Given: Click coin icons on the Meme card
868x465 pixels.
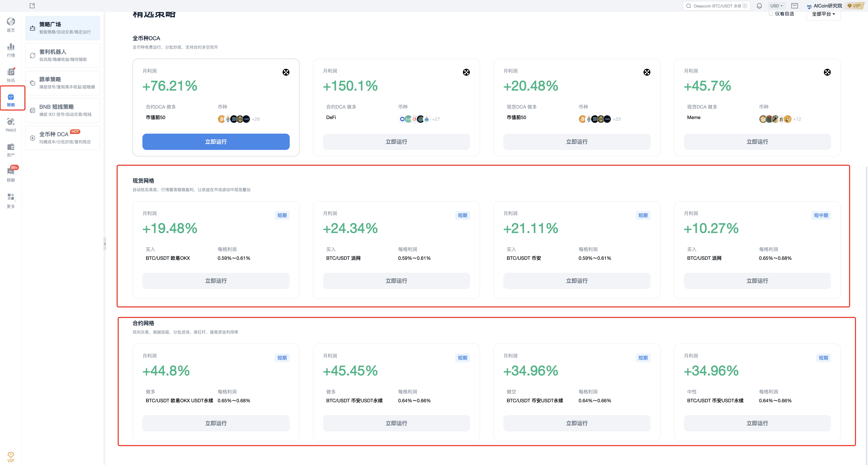Looking at the screenshot, I should pyautogui.click(x=775, y=119).
